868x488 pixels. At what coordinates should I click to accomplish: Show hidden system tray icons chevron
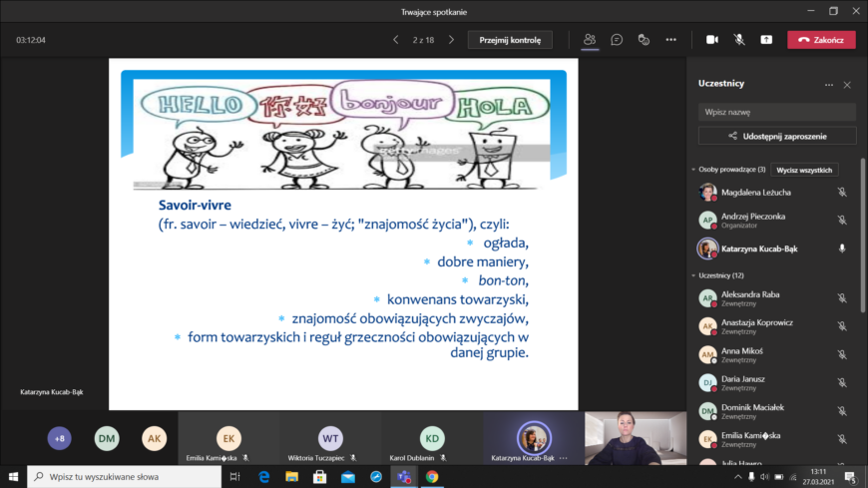coord(738,477)
